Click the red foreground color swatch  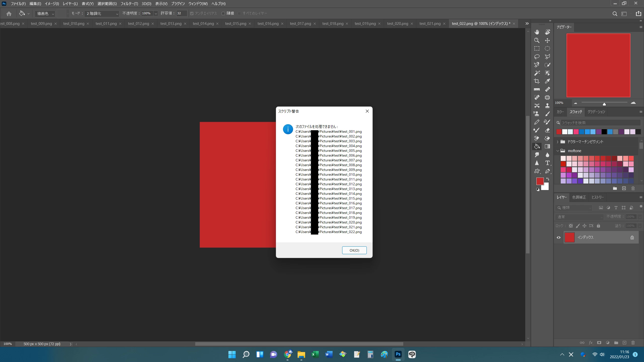pos(540,181)
